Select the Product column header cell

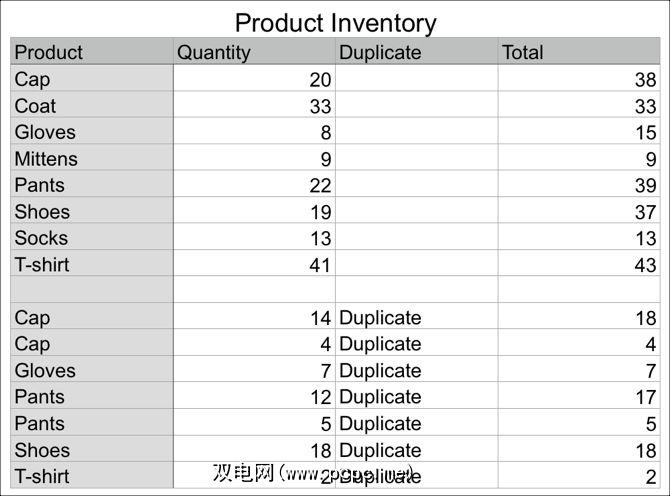tap(92, 52)
